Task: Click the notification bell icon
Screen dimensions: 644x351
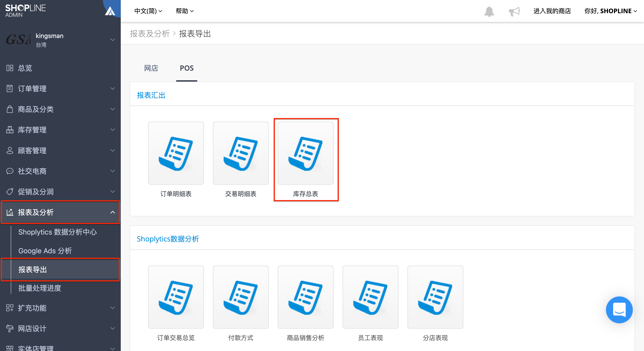Action: (489, 11)
